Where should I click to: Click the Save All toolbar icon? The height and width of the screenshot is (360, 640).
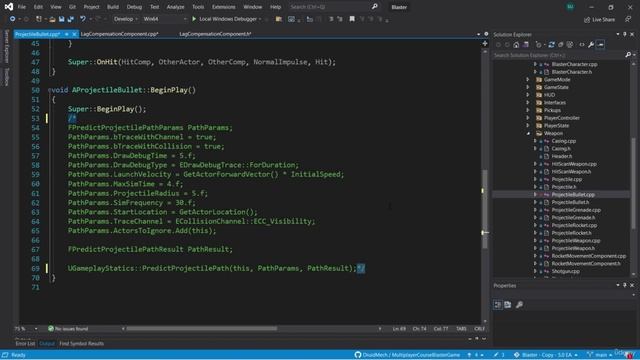[x=70, y=19]
